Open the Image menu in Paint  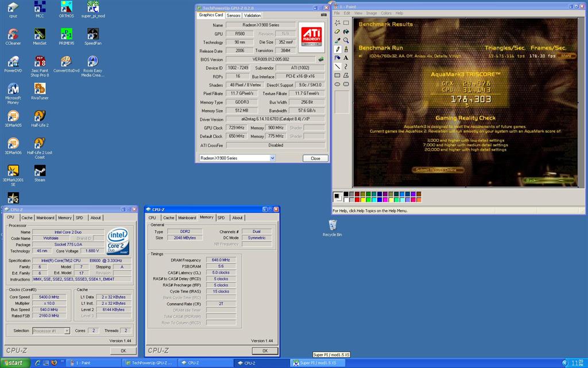click(372, 13)
